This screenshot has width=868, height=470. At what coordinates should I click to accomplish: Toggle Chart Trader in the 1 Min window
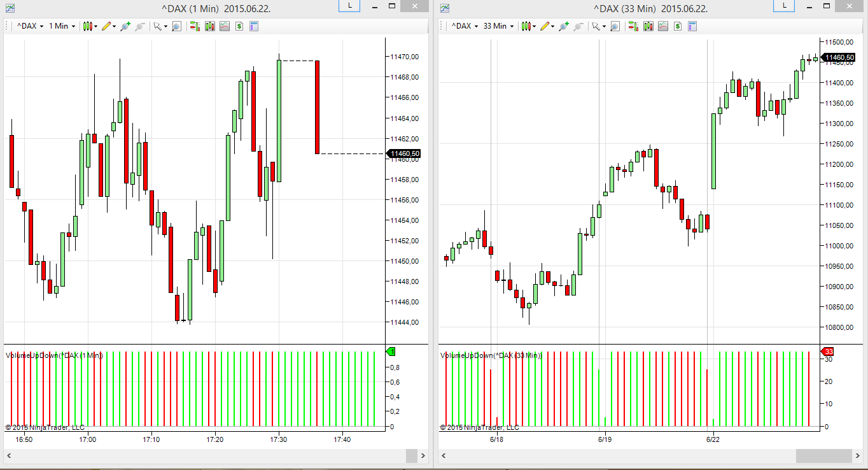[193, 26]
